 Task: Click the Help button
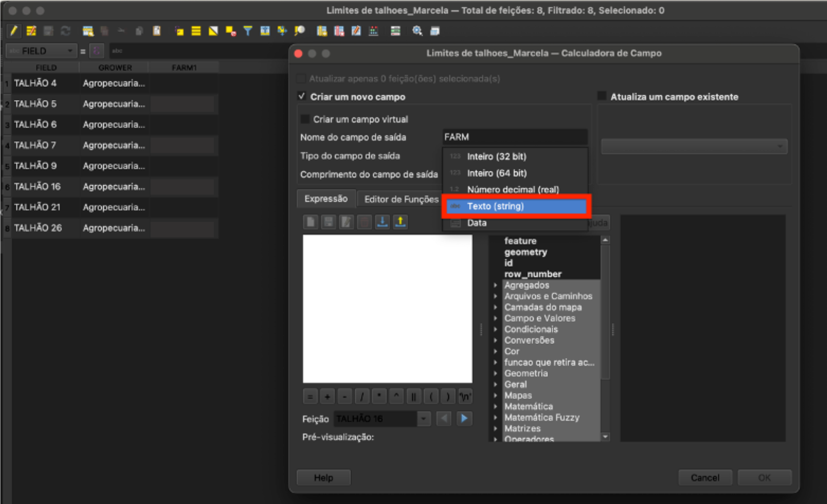[323, 477]
